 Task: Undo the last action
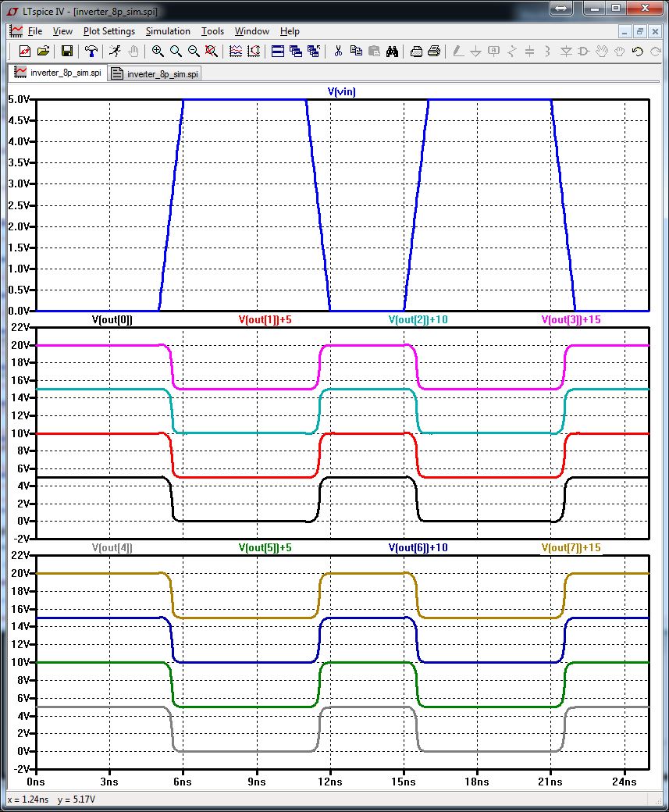click(637, 52)
